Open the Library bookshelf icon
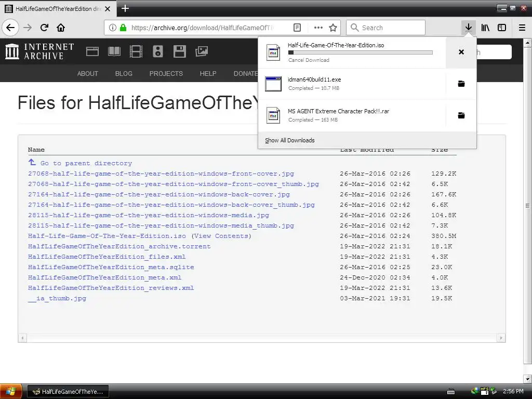Viewport: 532px width, 399px height. click(x=485, y=28)
